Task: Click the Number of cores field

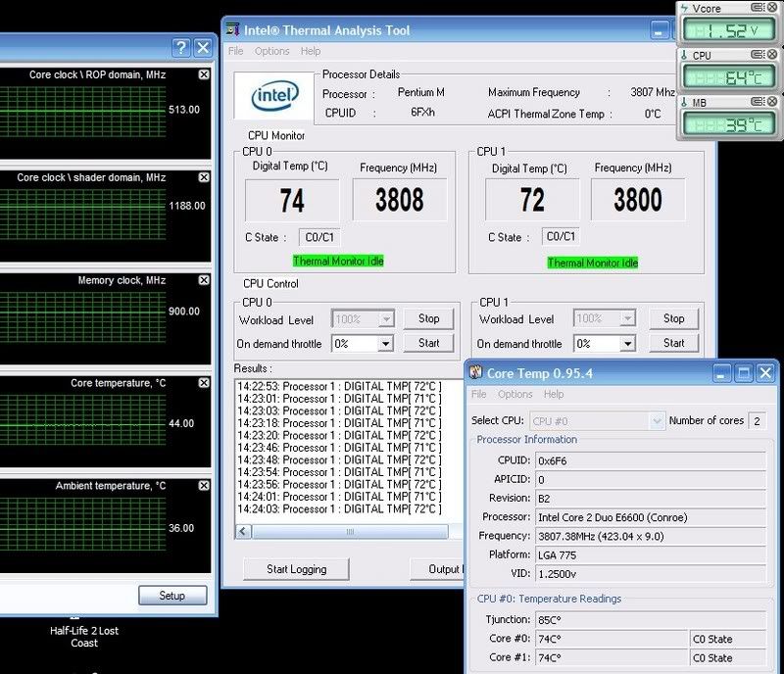Action: click(x=757, y=421)
